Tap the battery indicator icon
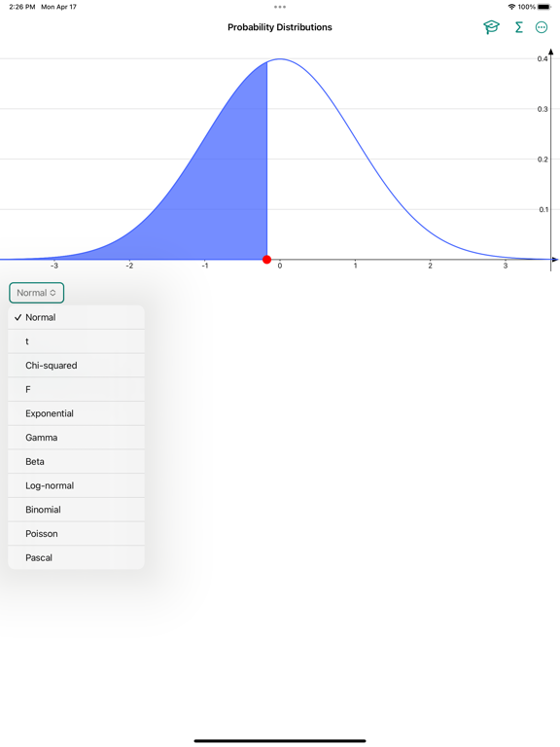The image size is (560, 747). point(544,7)
